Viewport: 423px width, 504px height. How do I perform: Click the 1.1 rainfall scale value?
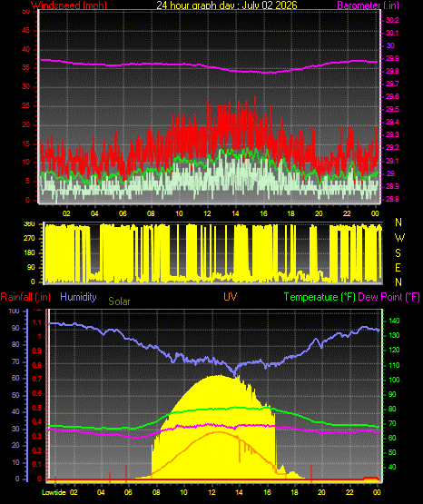click(x=37, y=322)
